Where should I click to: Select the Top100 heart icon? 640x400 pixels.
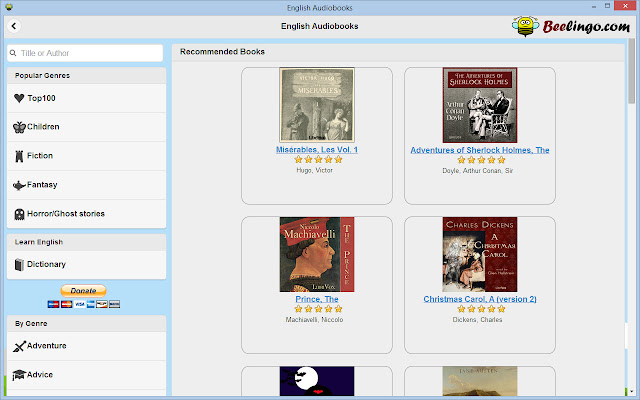[19, 98]
